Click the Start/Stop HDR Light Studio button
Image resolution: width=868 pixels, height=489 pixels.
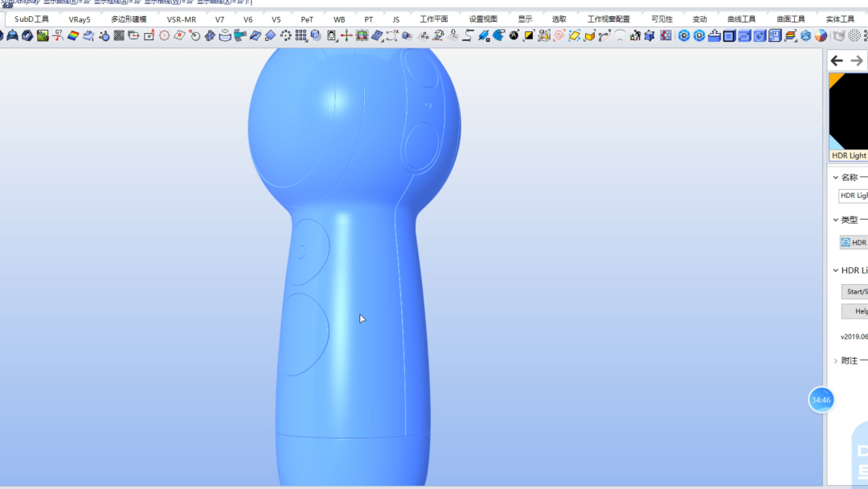click(854, 291)
